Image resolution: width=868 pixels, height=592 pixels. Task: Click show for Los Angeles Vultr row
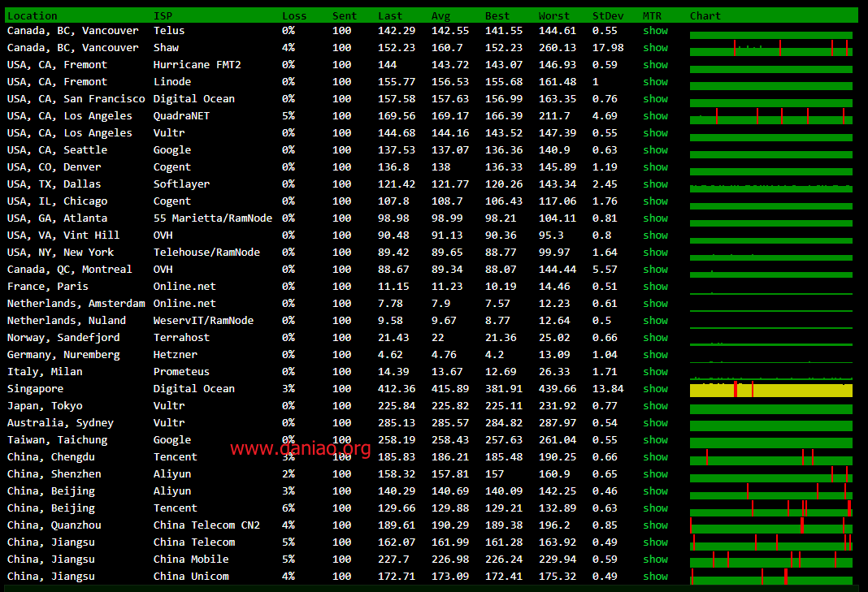tap(655, 133)
